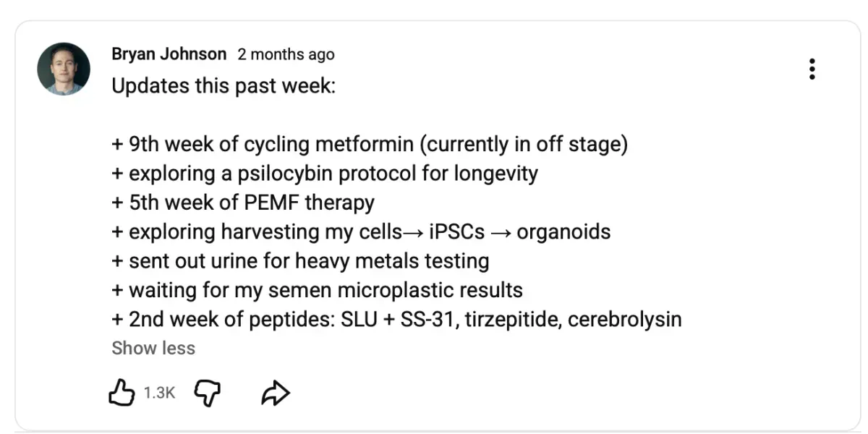Viewport: 868px width, 434px height.
Task: Click the PEMF therapy line
Action: (243, 203)
